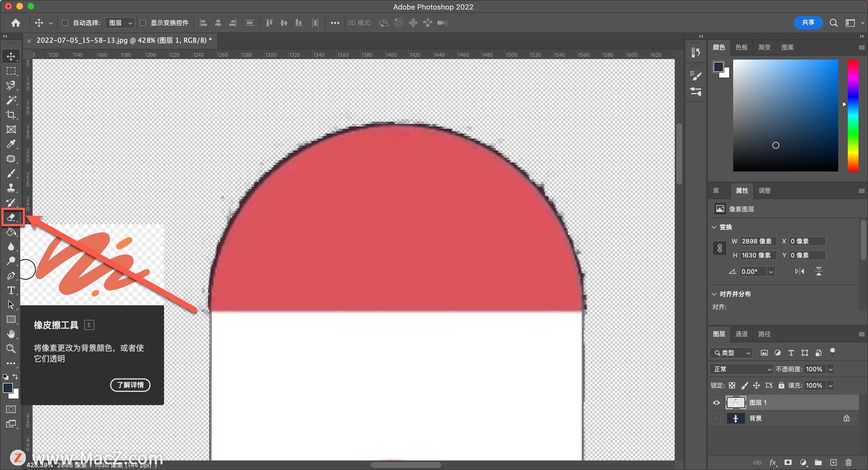Image resolution: width=868 pixels, height=470 pixels.
Task: Switch to the 路径 tab
Action: [x=764, y=334]
